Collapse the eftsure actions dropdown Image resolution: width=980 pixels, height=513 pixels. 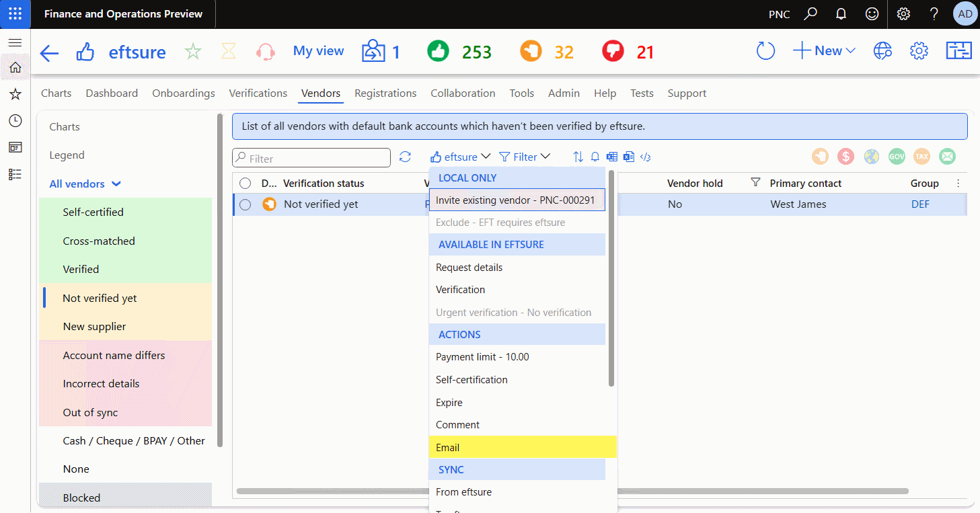461,157
